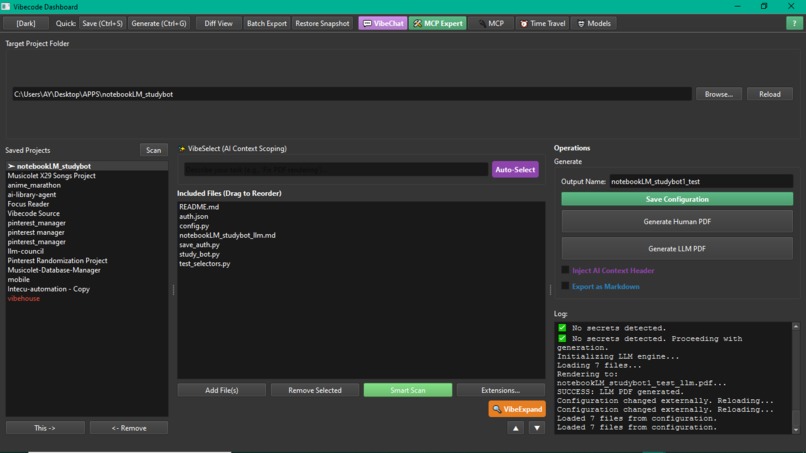This screenshot has height=453, width=806.
Task: Enable Inject AI Context Header checkbox
Action: [565, 270]
